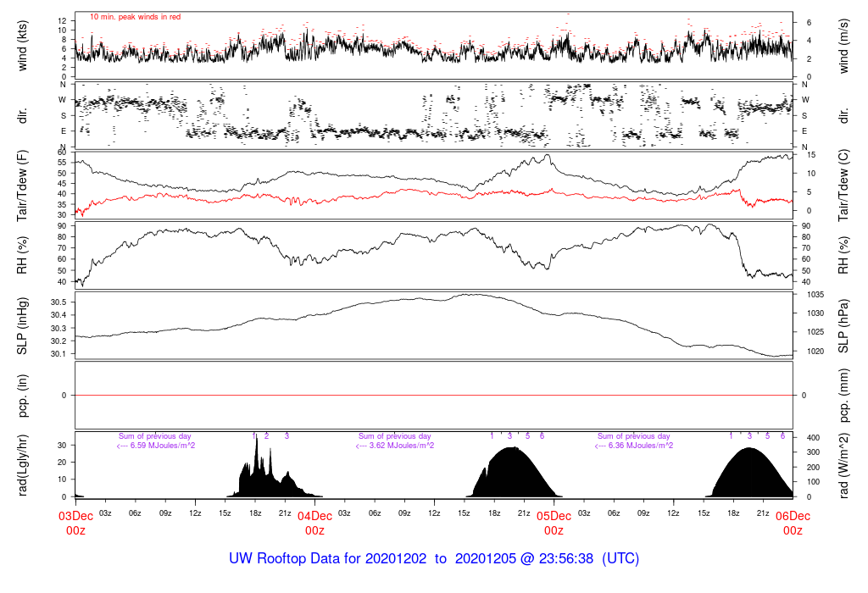868x593 pixels.
Task: Click the "Tair/Tdew (F)" axis label
Action: pyautogui.click(x=23, y=186)
